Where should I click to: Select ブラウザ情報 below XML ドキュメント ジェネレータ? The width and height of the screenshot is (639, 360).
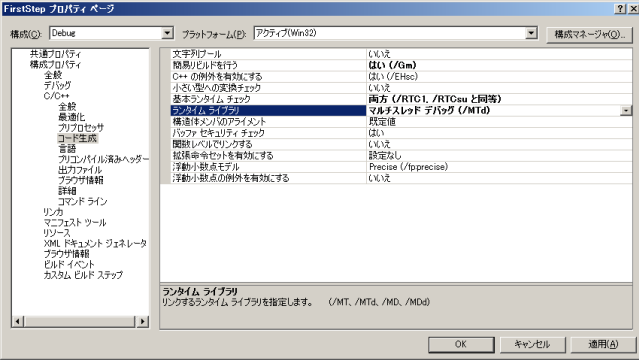pos(66,254)
